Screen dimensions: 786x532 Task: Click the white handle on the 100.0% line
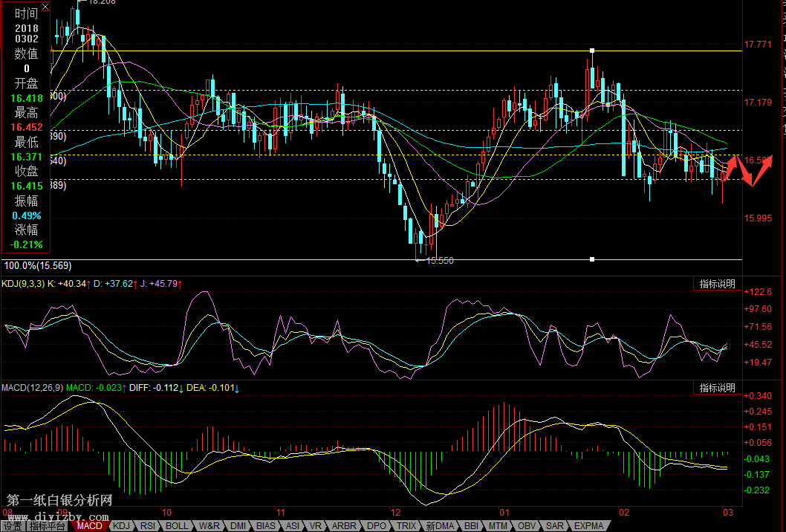point(592,259)
